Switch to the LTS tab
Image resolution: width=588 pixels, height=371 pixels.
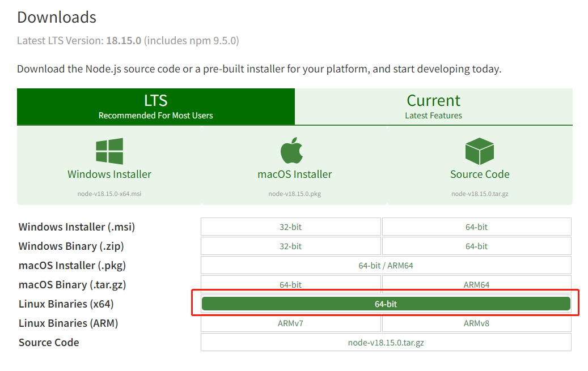156,106
